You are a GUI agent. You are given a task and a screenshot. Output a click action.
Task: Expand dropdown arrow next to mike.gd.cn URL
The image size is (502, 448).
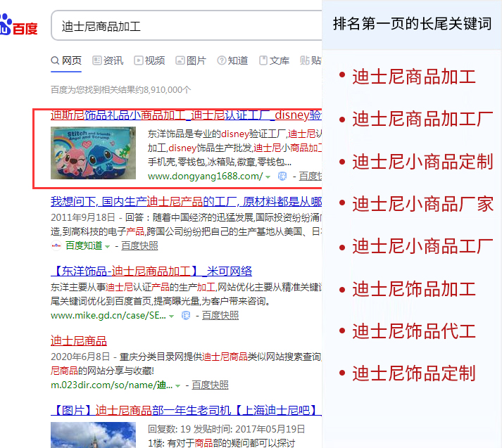click(x=172, y=316)
